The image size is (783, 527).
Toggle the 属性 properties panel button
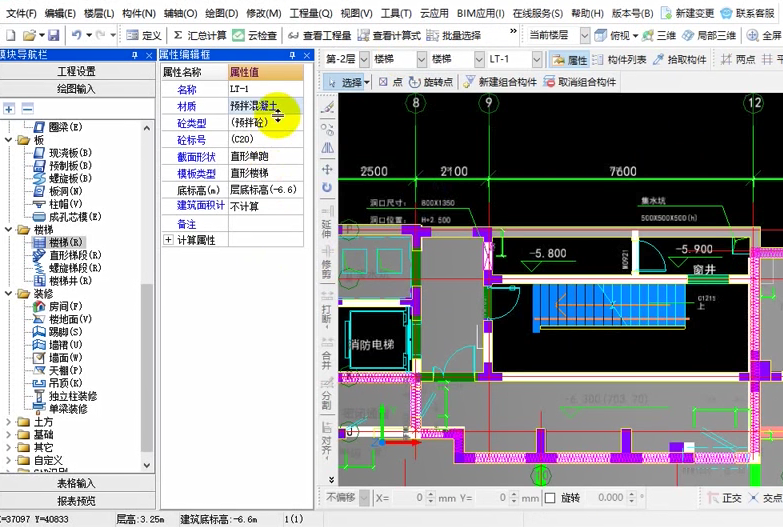click(570, 60)
